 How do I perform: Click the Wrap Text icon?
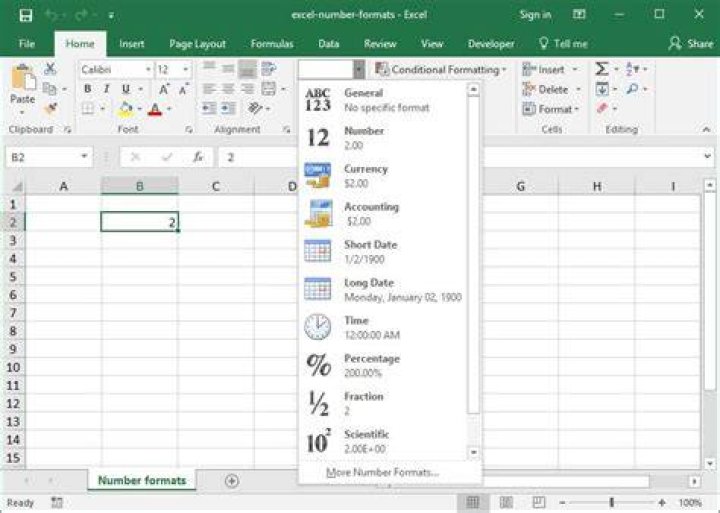tap(268, 69)
